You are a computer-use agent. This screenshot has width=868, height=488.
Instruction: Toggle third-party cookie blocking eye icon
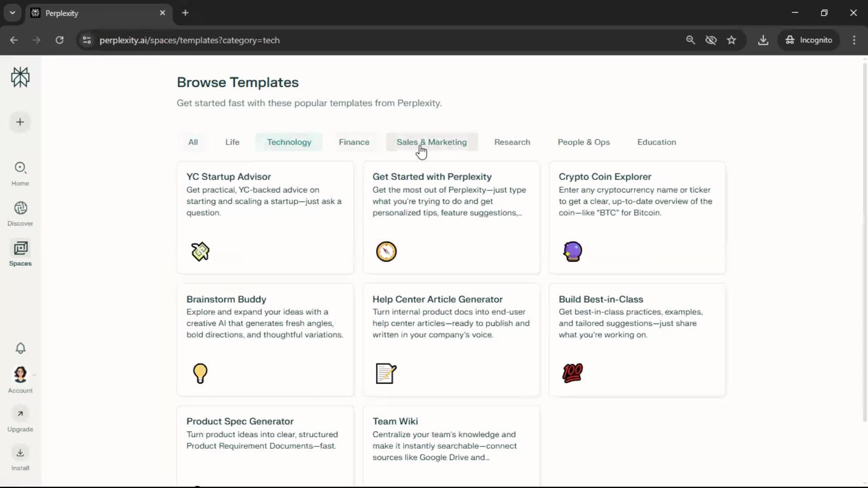(x=711, y=40)
